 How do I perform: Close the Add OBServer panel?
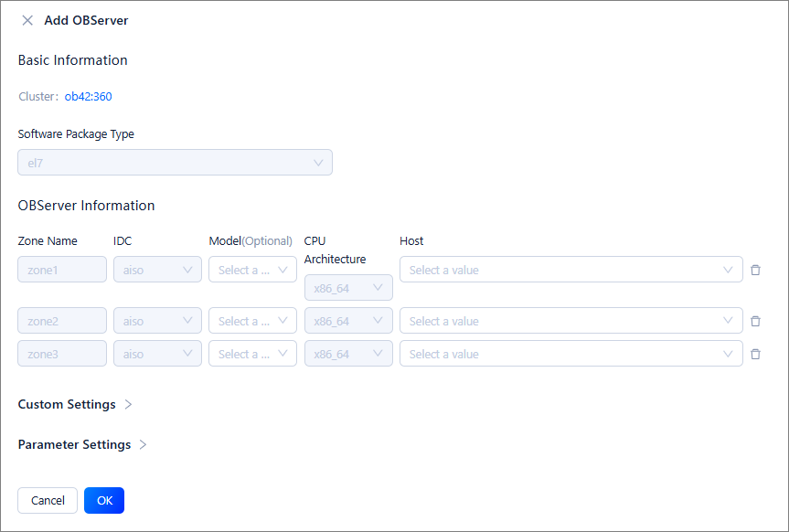point(27,20)
